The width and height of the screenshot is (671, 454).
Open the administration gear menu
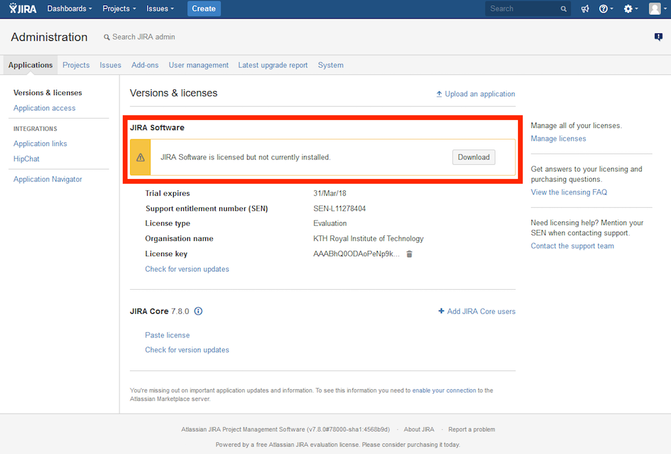click(x=630, y=9)
